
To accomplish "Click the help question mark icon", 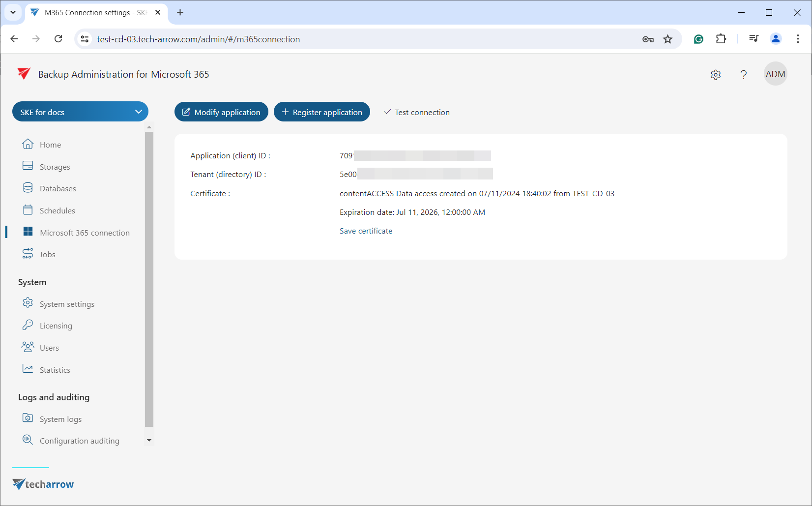I will click(743, 75).
